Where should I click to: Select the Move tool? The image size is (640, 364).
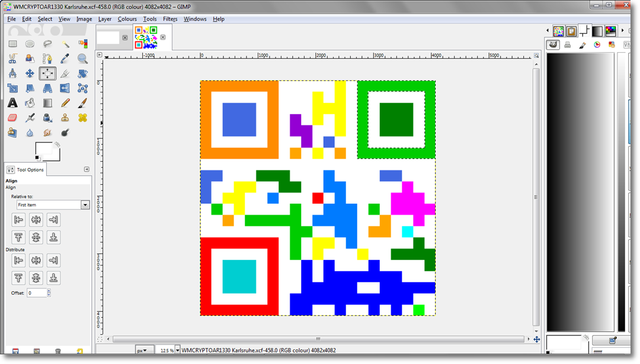click(x=30, y=73)
